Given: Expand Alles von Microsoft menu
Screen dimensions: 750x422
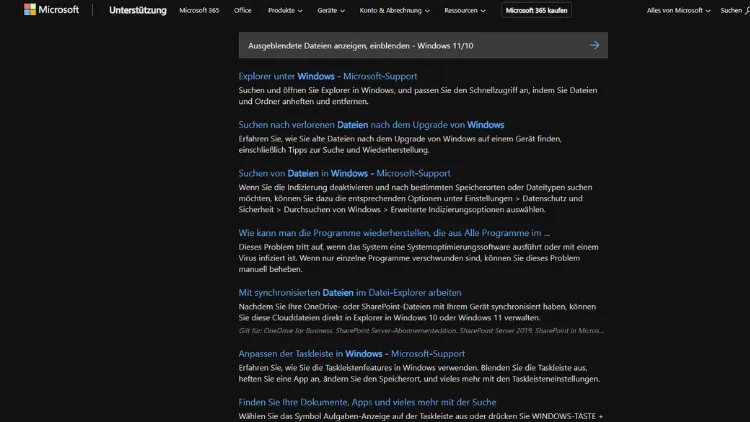Looking at the screenshot, I should point(678,10).
